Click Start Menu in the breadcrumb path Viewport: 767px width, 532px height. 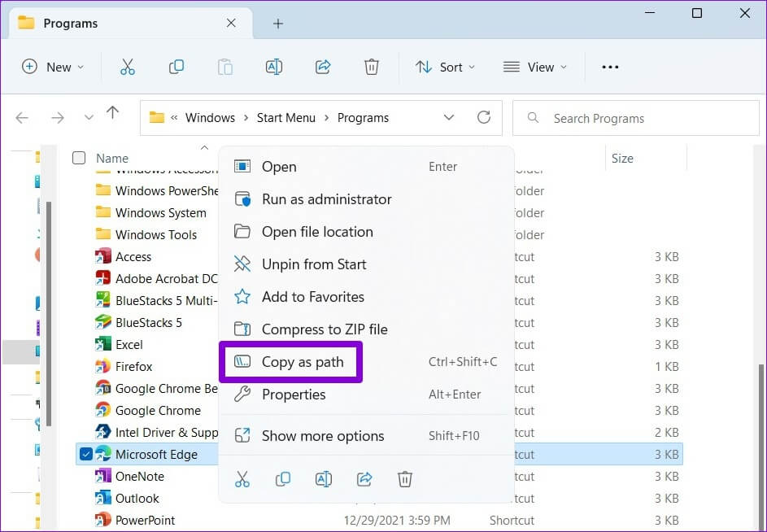tap(285, 118)
